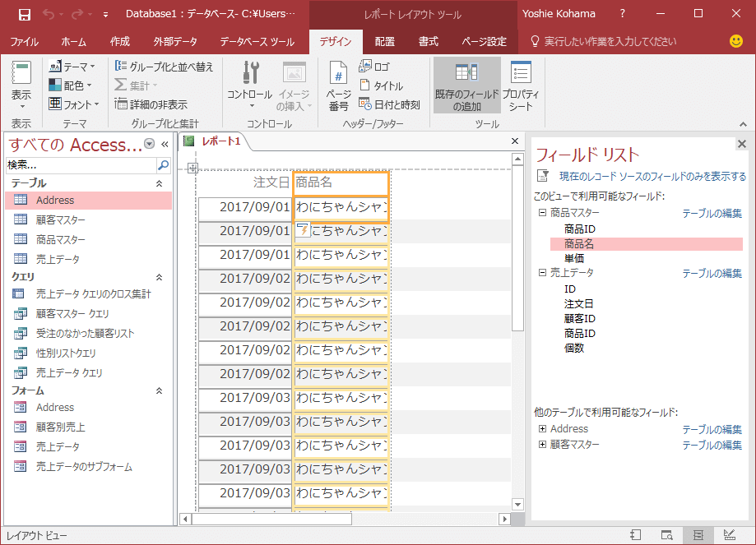Collapse the 売上データ field tree
Image resolution: width=756 pixels, height=545 pixels.
coord(542,273)
